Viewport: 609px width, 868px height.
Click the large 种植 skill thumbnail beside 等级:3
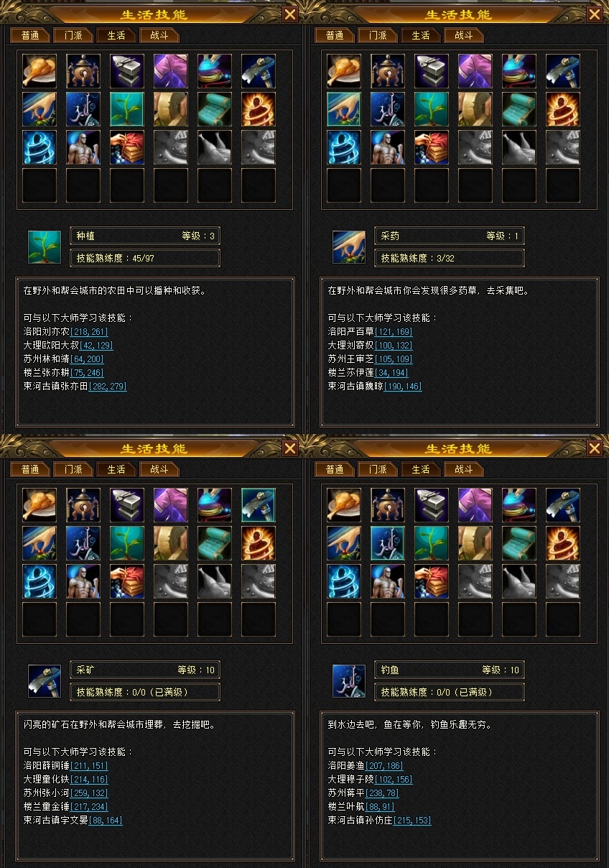[x=45, y=247]
